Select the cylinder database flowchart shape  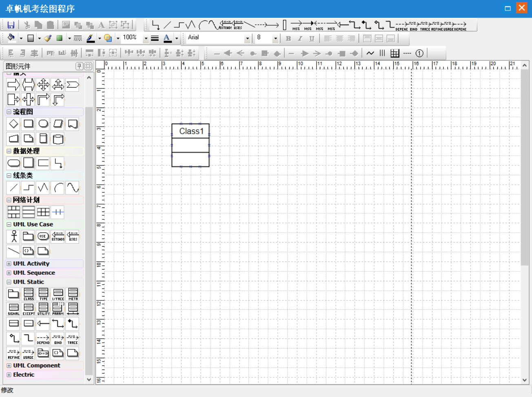click(x=58, y=139)
